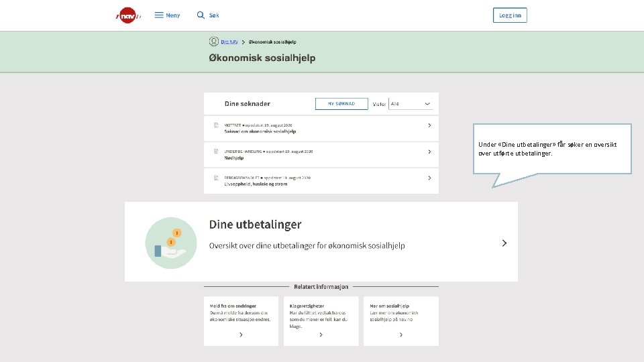Click chevron on Mer om sosialhjelp card
Screen dimensions: 644x362
click(x=401, y=335)
